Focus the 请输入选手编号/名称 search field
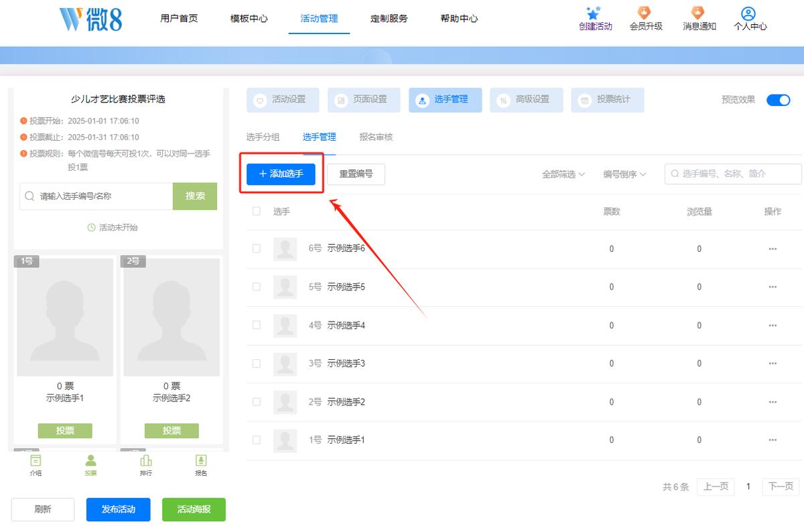 [x=96, y=196]
